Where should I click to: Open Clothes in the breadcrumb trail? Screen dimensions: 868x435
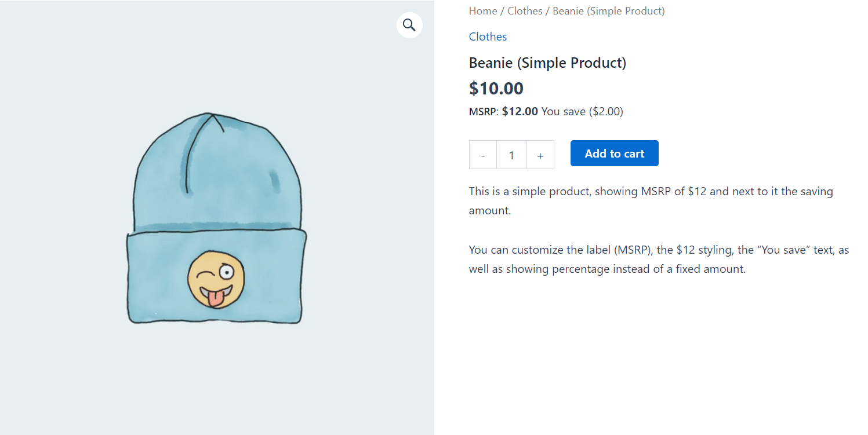pyautogui.click(x=525, y=11)
